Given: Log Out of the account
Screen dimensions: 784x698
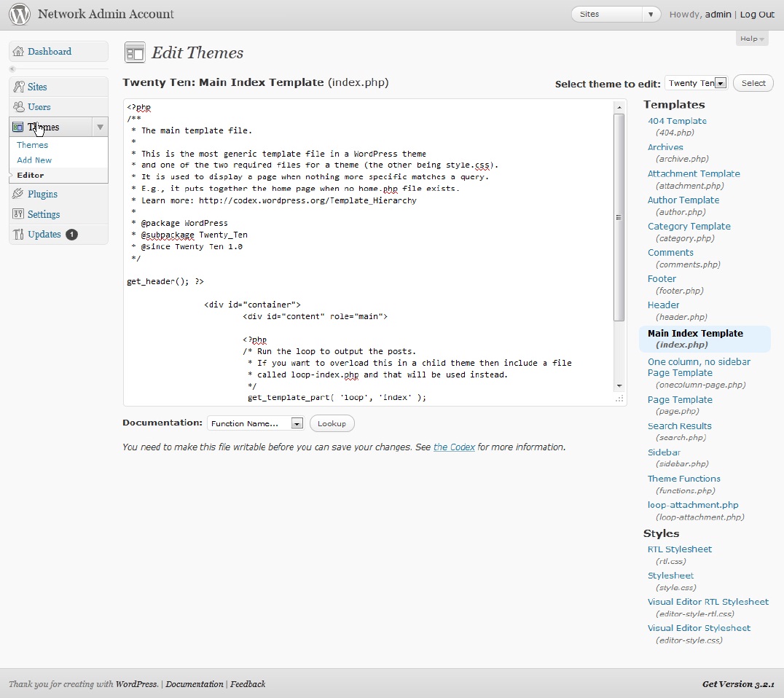Looking at the screenshot, I should click(757, 15).
